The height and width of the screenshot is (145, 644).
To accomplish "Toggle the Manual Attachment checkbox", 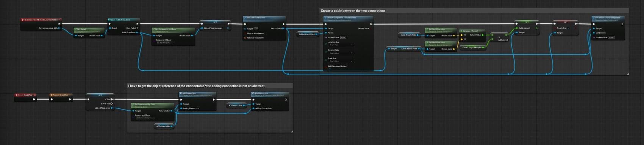I will pyautogui.click(x=245, y=33).
